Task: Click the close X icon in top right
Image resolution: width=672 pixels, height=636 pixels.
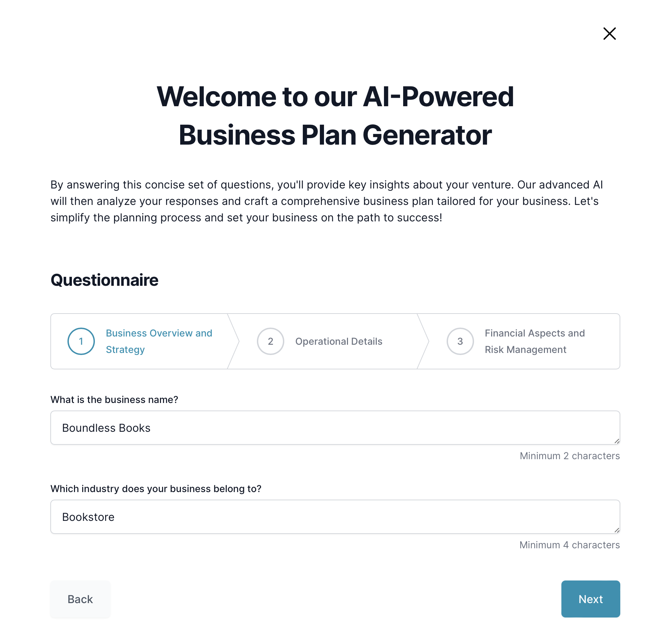Action: 609,34
